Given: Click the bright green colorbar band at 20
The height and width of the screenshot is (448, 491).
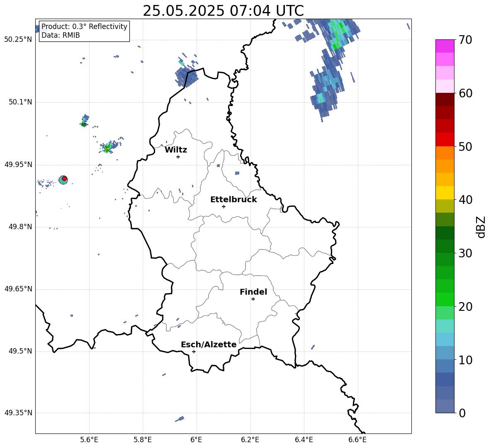Looking at the screenshot, I should [x=445, y=299].
